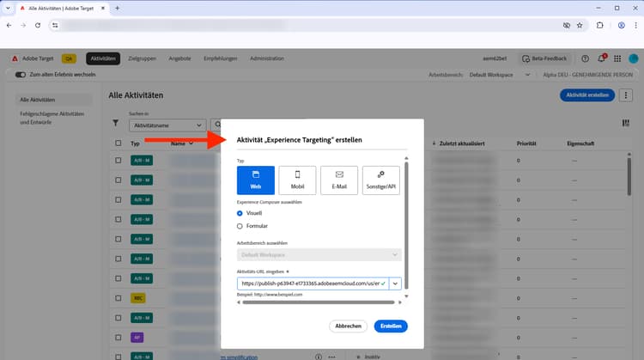This screenshot has height=360, width=644.
Task: Open the Administration tab
Action: 267,58
